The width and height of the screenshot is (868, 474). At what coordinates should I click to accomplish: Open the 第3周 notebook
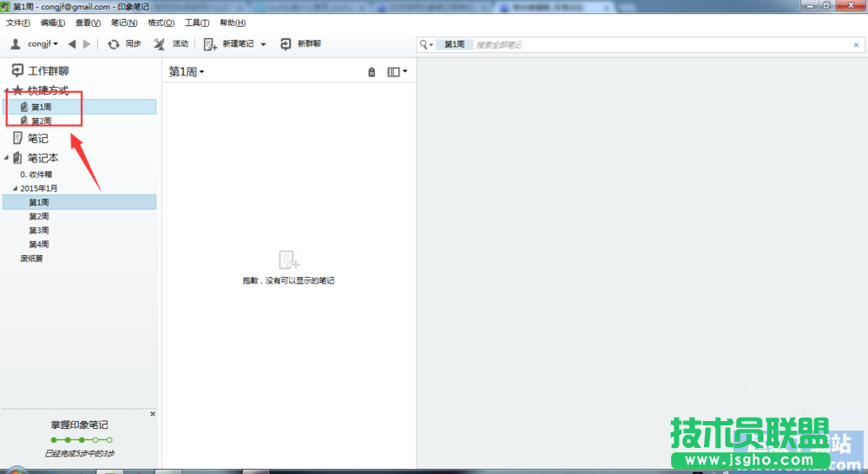[x=39, y=230]
